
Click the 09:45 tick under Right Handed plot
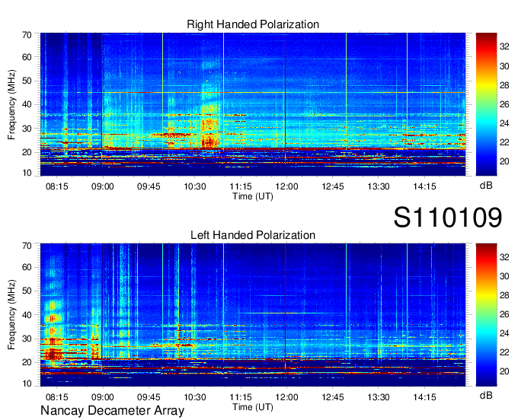[149, 186]
